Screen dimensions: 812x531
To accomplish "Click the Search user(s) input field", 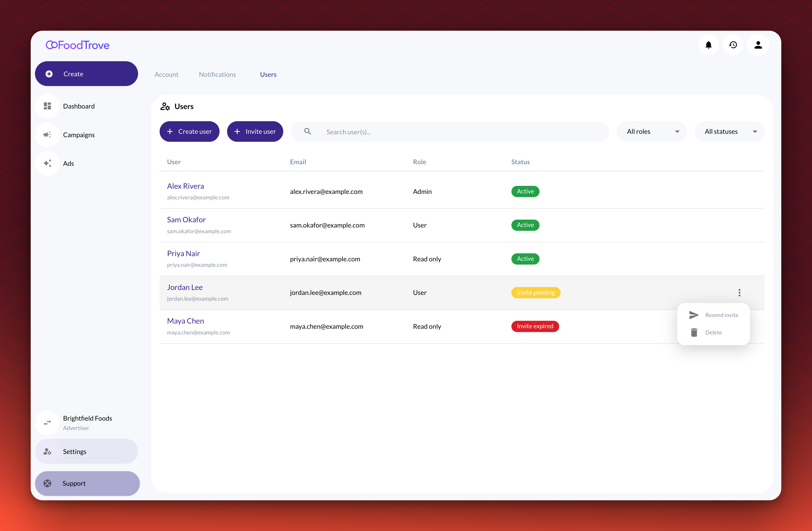I will [x=450, y=131].
